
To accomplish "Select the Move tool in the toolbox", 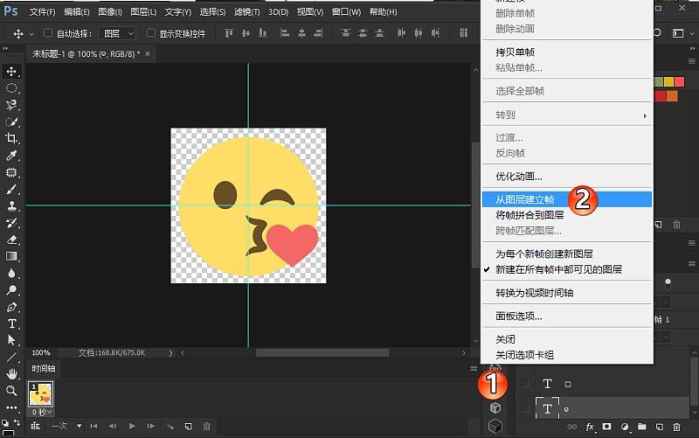I will point(12,71).
